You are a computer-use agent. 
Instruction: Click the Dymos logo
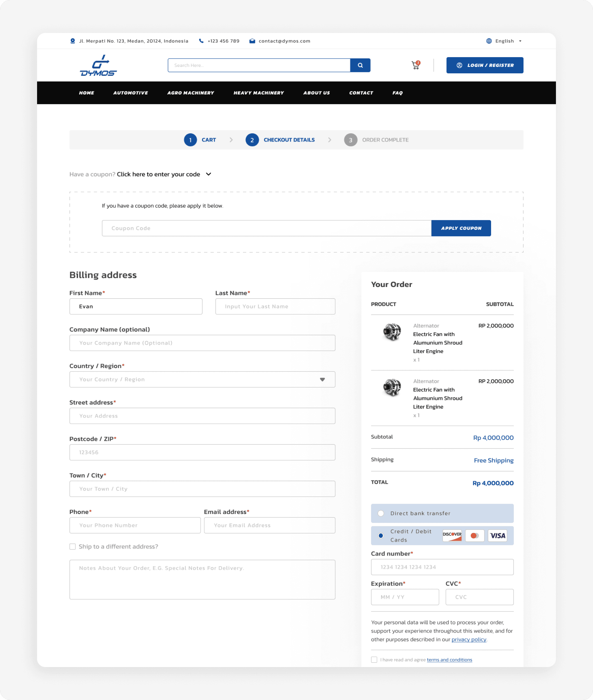point(98,65)
